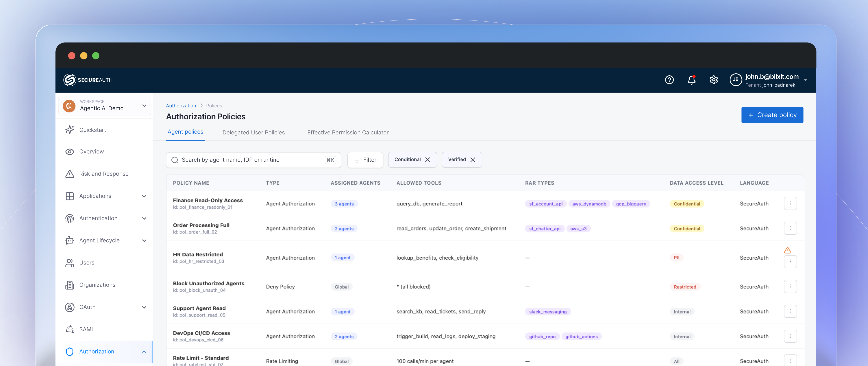868x366 pixels.
Task: Open the Authorization breadcrumb link
Action: point(181,106)
